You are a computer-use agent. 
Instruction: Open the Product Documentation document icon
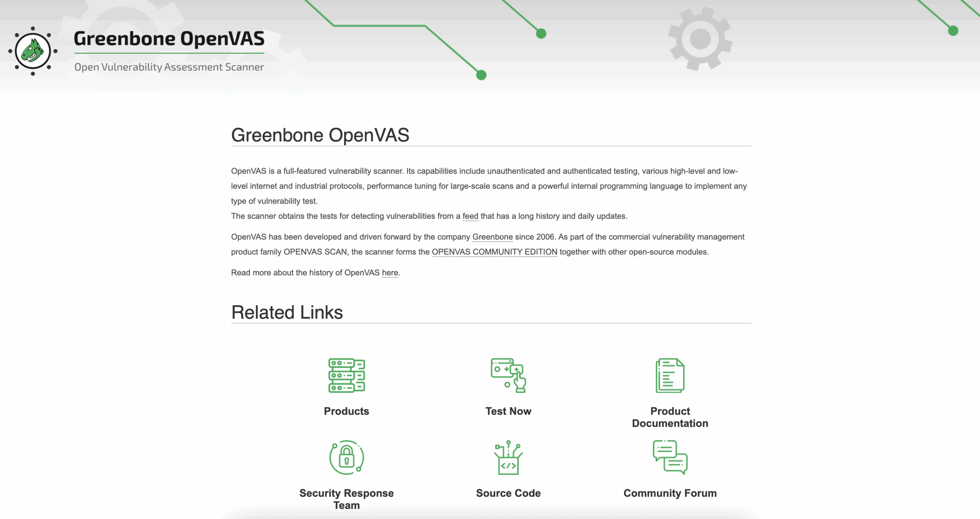click(670, 376)
